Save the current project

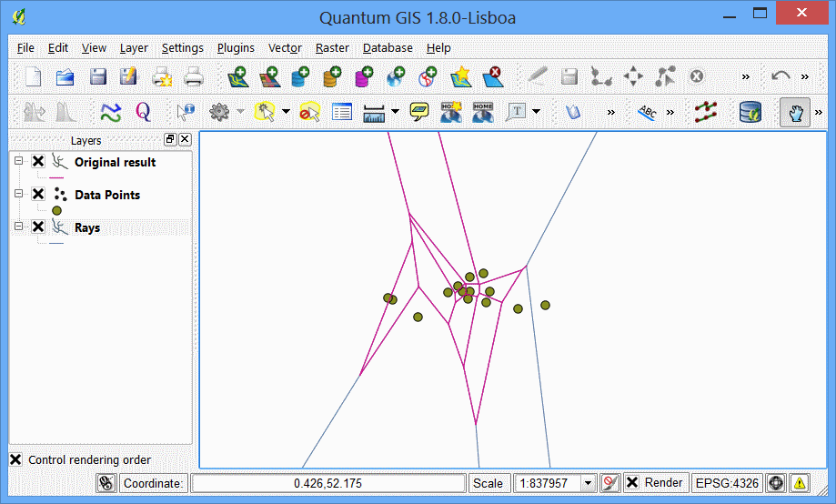tap(97, 76)
